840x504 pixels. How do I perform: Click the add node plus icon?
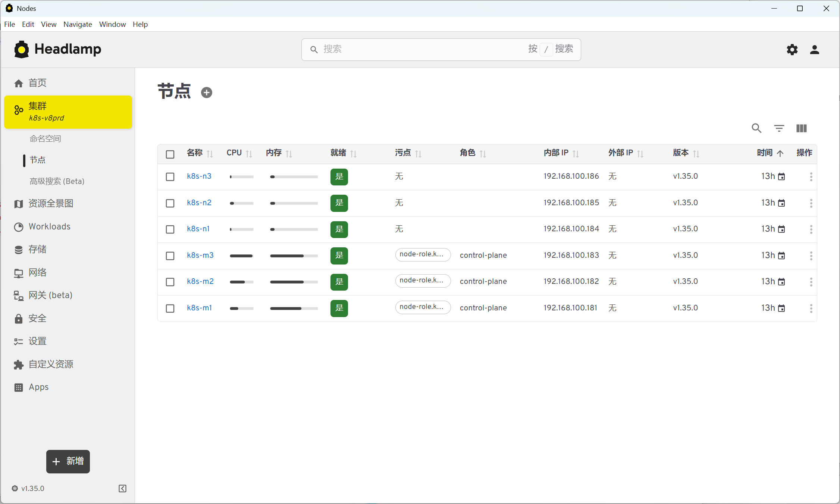coord(207,93)
